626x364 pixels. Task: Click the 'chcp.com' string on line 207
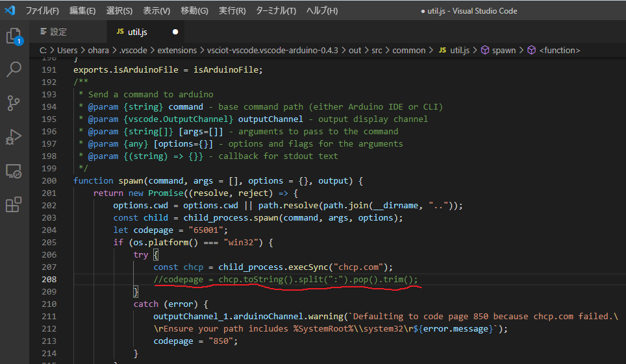tap(358, 267)
